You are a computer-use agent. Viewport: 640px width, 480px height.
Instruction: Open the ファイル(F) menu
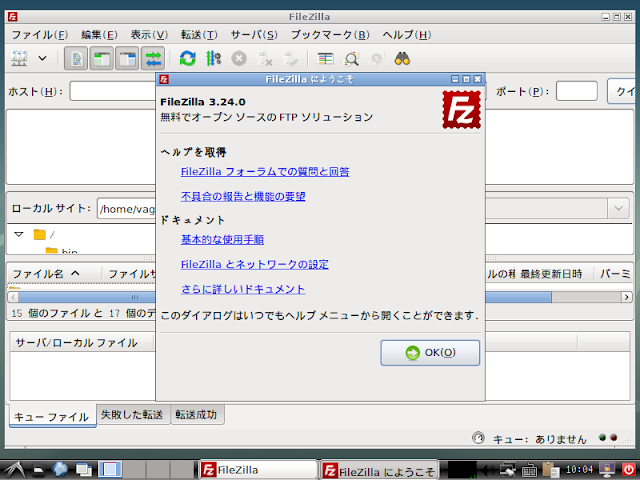[x=40, y=35]
